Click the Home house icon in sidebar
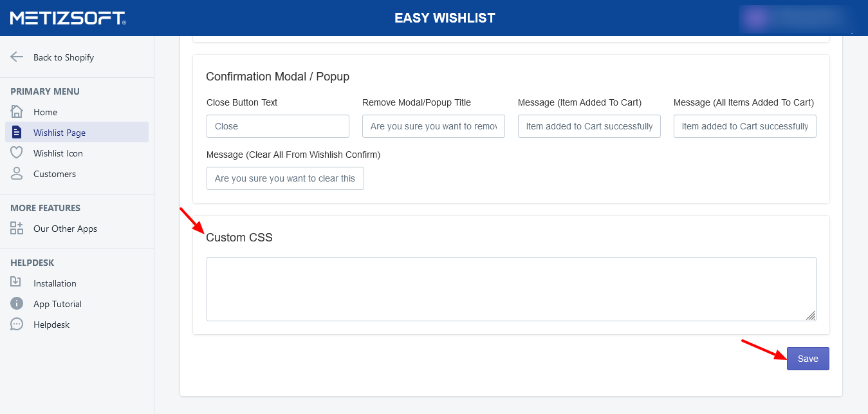868x414 pixels. pyautogui.click(x=17, y=112)
